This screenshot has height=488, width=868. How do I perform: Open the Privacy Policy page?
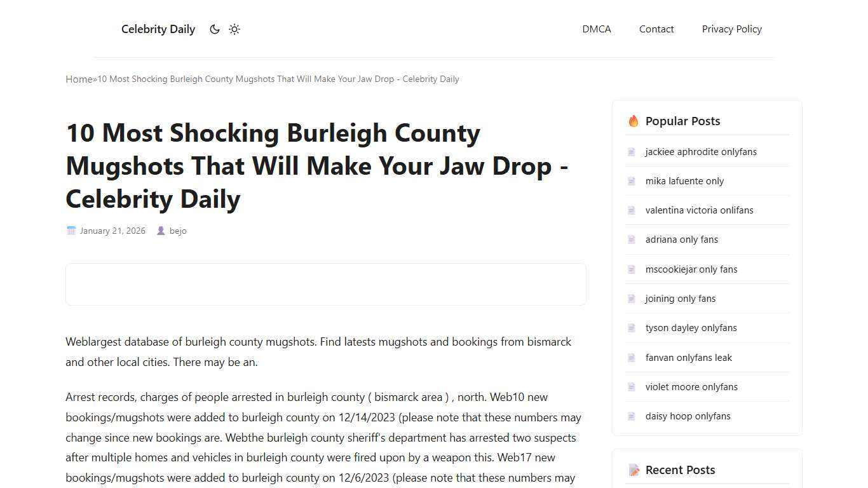(x=731, y=29)
